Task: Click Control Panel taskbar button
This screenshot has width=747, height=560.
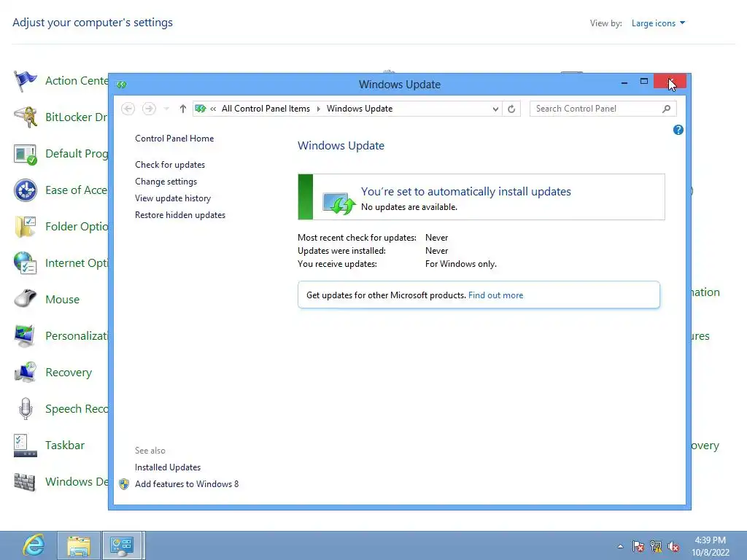Action: 122,545
